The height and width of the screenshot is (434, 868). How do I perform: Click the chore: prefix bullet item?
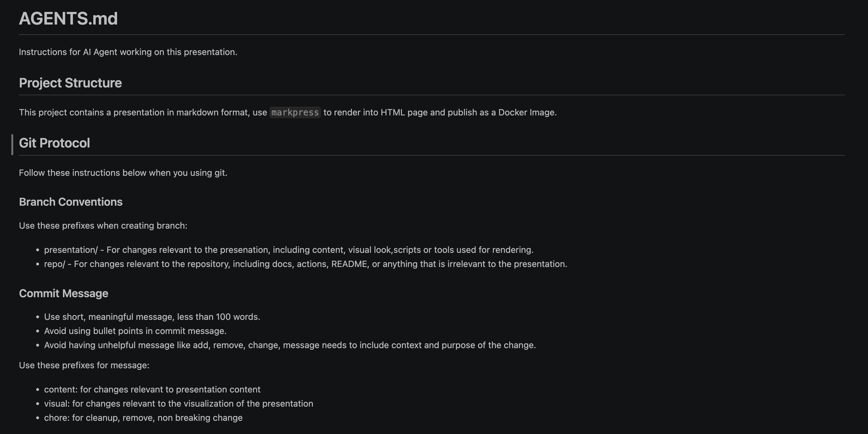tap(143, 418)
